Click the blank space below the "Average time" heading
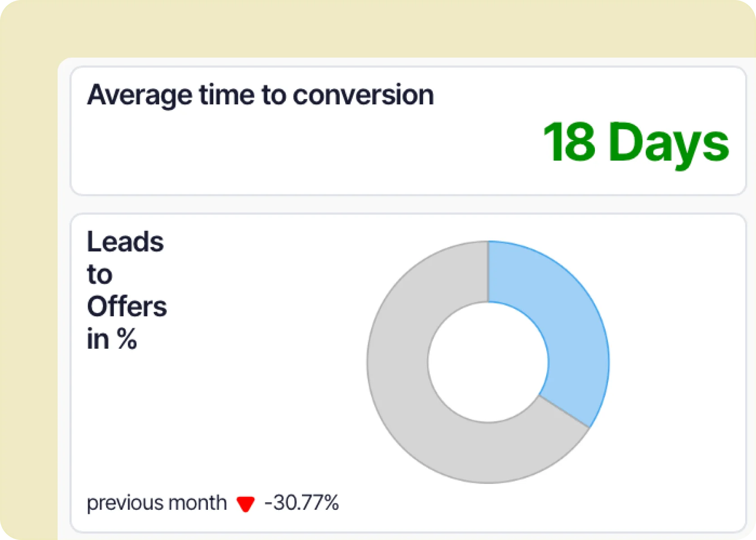The height and width of the screenshot is (540, 756). (270, 153)
